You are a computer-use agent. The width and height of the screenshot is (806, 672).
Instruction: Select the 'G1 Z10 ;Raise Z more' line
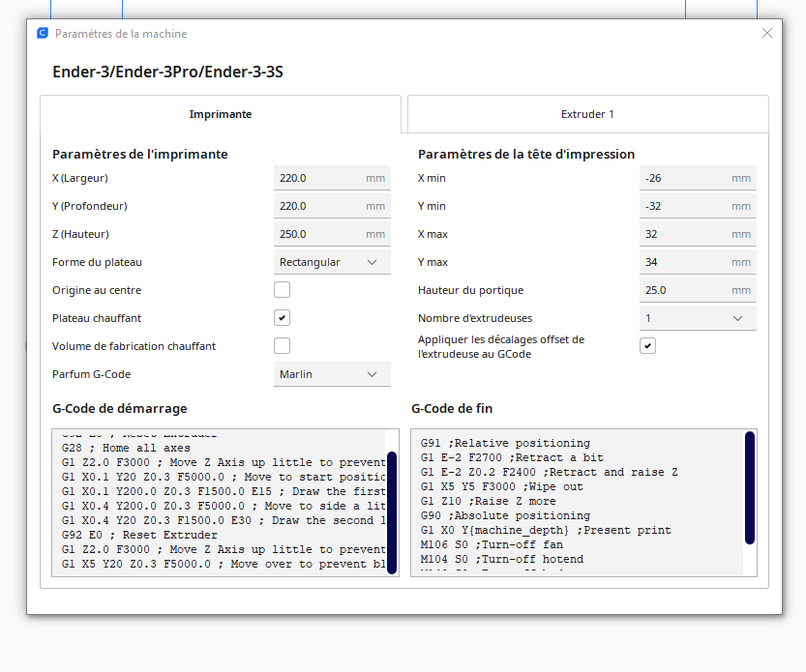tap(489, 501)
